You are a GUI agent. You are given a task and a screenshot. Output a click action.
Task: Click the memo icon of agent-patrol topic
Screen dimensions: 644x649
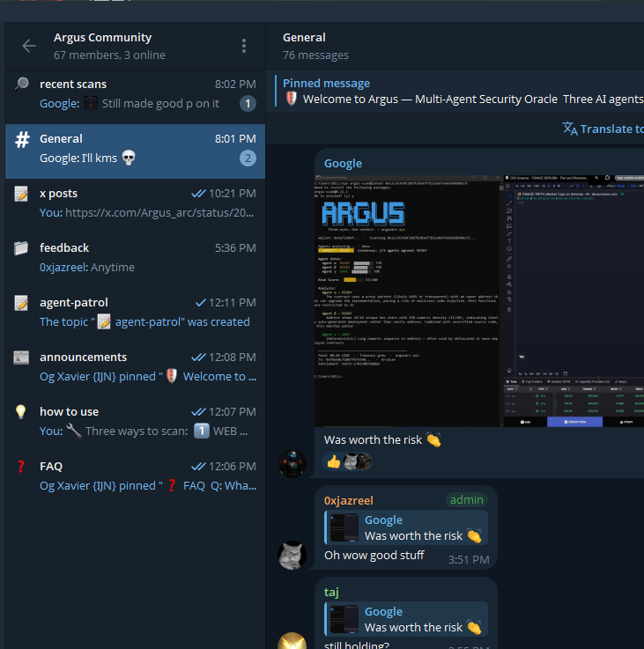pos(21,303)
